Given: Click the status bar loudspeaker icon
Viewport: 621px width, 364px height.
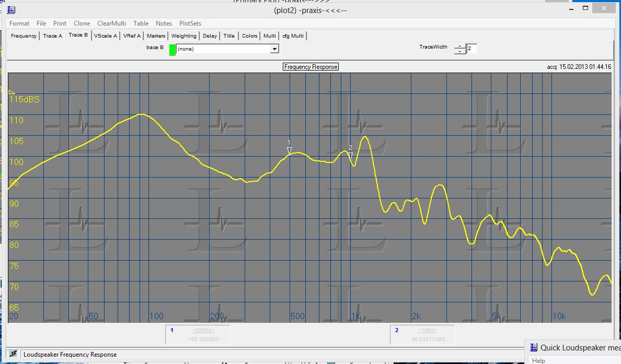Looking at the screenshot, I should pyautogui.click(x=13, y=354).
